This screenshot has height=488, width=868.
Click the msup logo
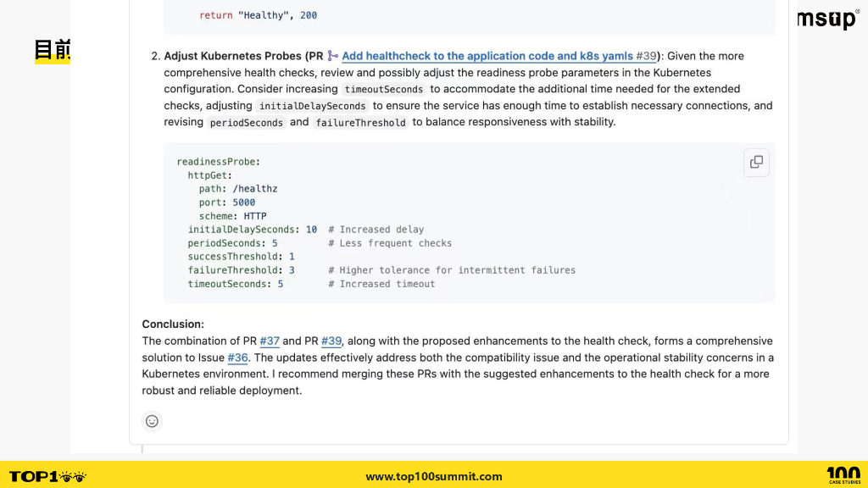pyautogui.click(x=827, y=19)
